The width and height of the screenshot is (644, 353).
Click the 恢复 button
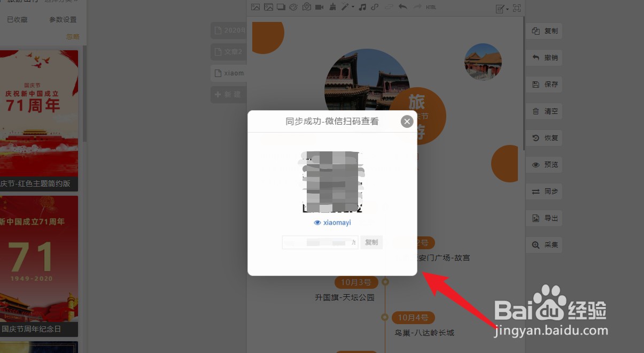[545, 138]
